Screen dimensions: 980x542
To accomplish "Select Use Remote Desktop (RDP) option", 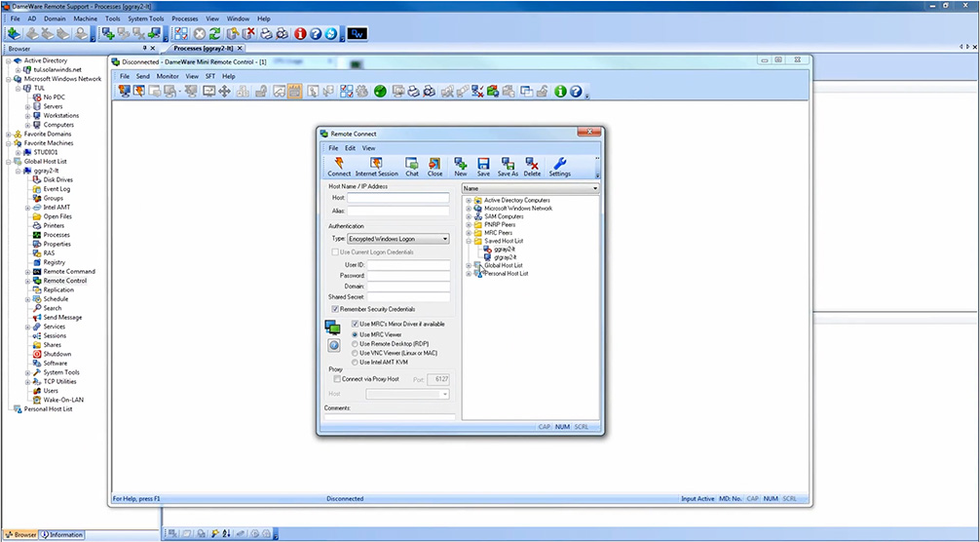I will coord(355,344).
